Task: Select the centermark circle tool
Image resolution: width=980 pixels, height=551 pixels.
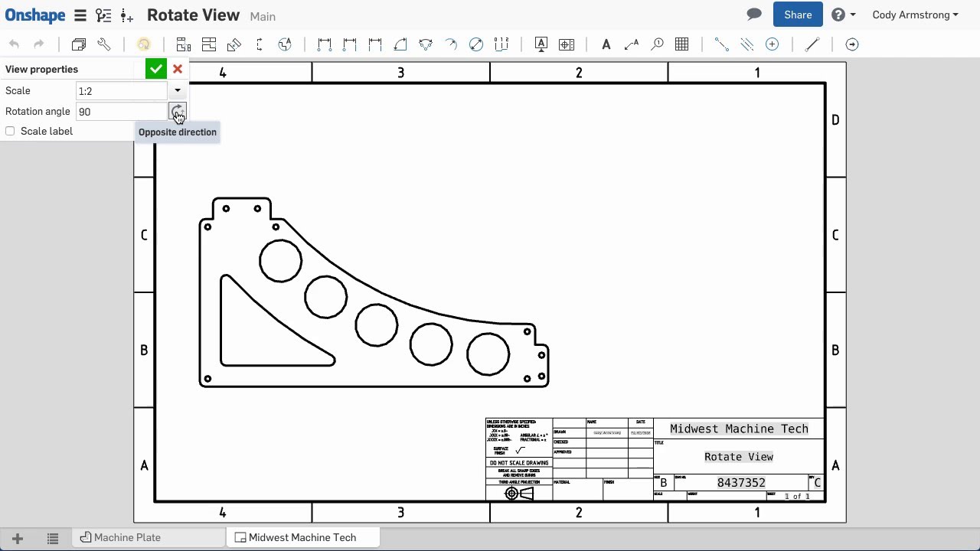Action: pyautogui.click(x=772, y=44)
